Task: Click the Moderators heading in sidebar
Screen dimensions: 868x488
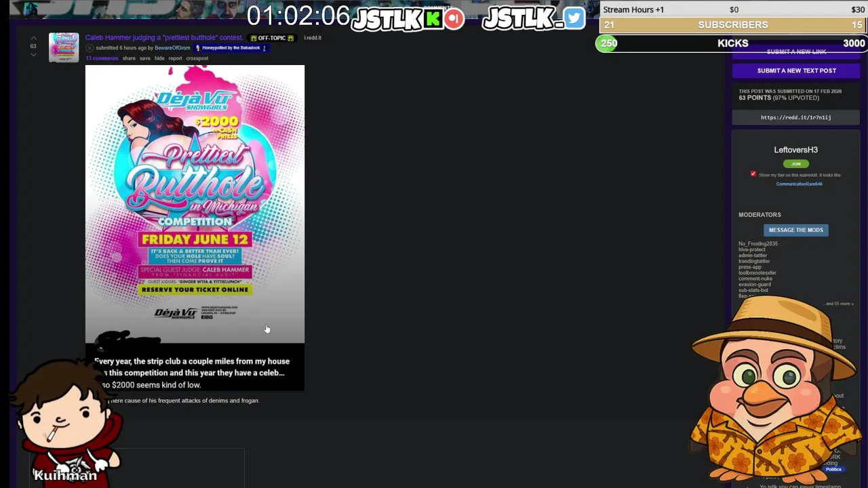Action: click(x=759, y=215)
